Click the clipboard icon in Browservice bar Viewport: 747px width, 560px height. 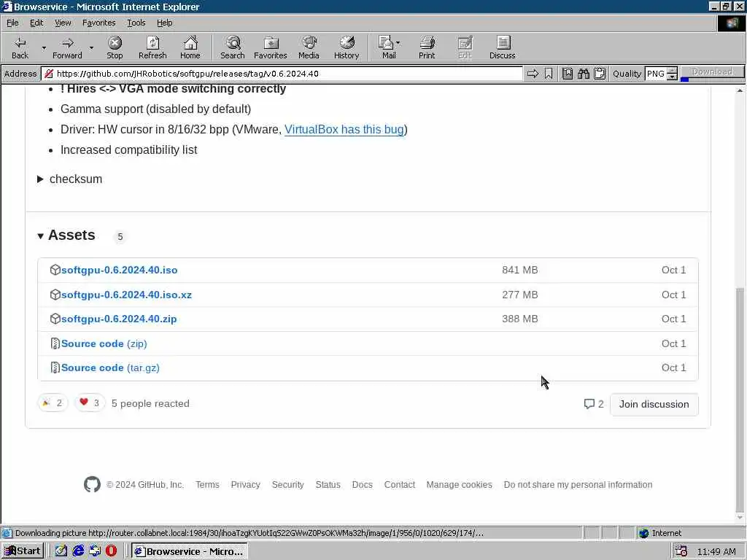pos(600,74)
